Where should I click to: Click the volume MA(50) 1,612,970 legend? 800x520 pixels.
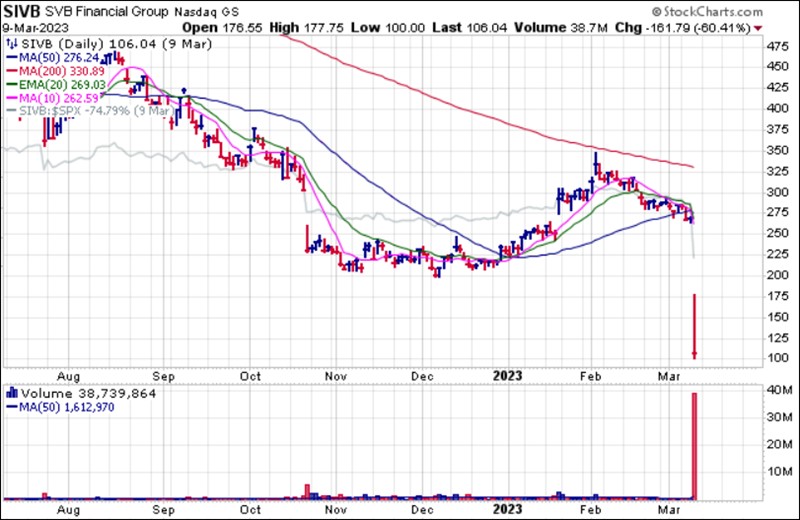[x=60, y=407]
